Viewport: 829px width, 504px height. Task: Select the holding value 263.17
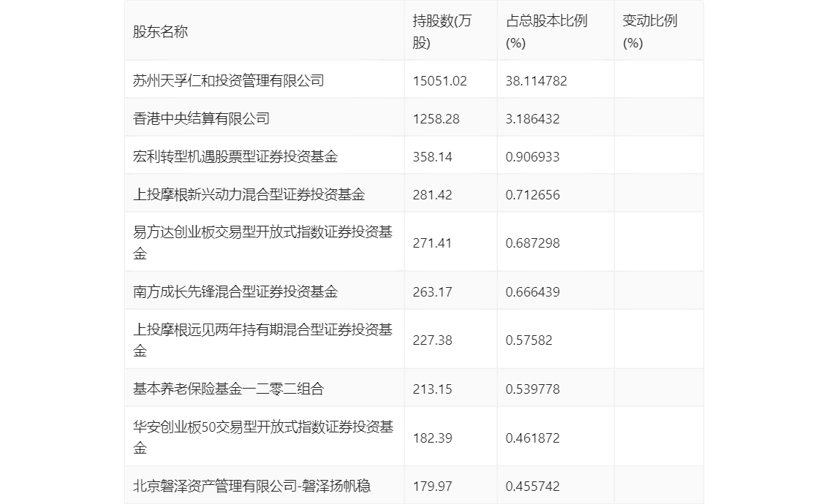coord(433,291)
